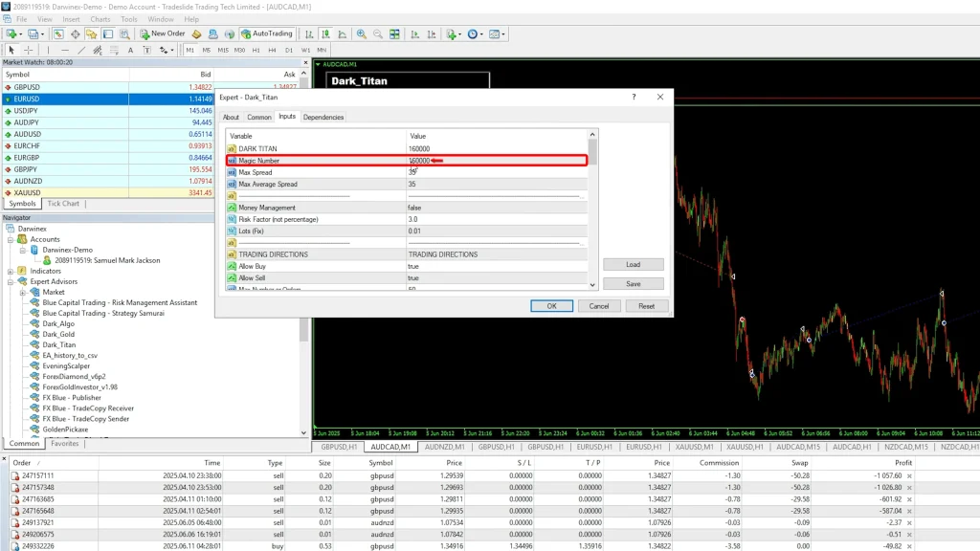This screenshot has width=980, height=551.
Task: Expand the Indicators tree node
Action: [11, 271]
